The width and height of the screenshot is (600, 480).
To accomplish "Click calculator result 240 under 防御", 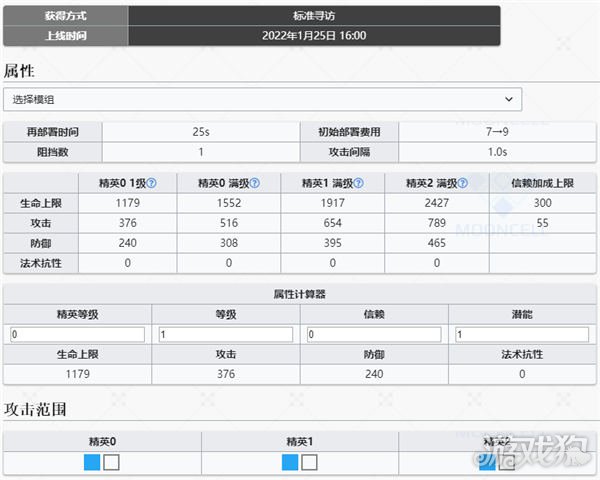I will point(374,374).
